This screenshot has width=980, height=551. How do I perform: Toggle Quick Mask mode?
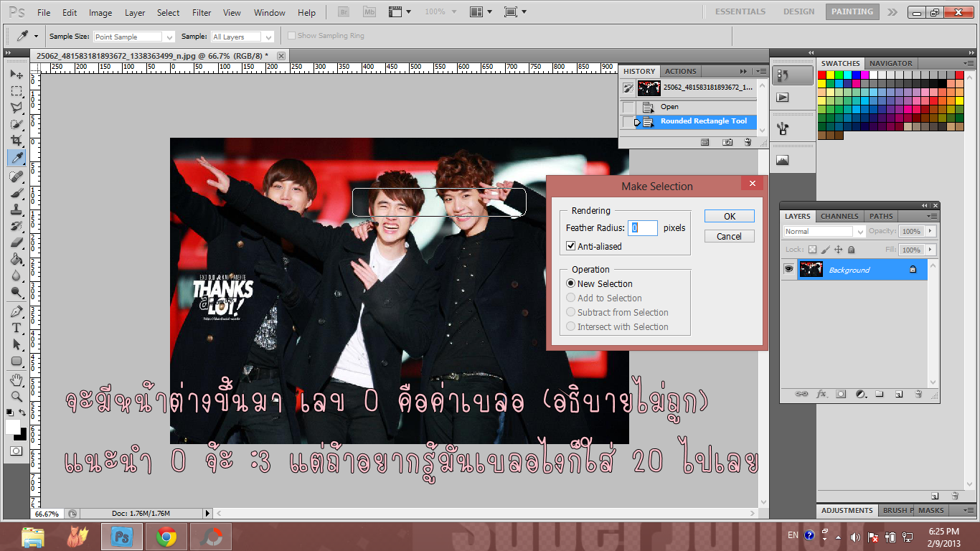click(16, 451)
